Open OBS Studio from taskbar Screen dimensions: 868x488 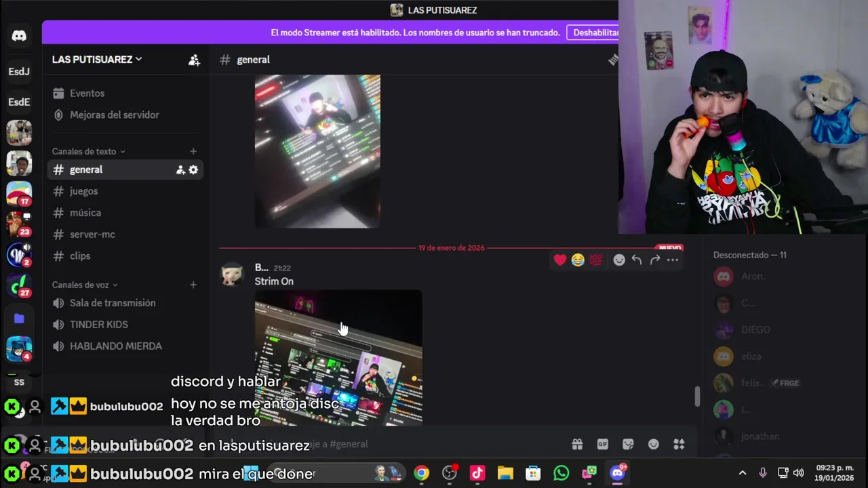click(449, 473)
